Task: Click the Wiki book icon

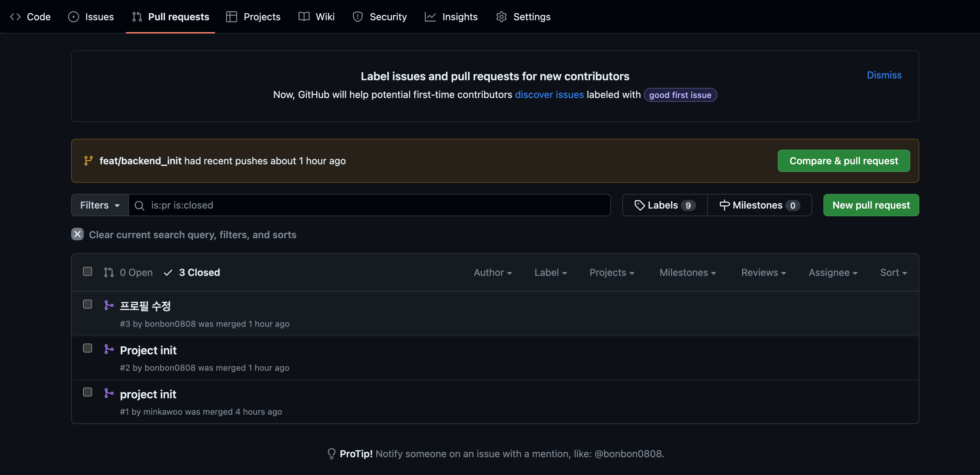Action: 303,17
